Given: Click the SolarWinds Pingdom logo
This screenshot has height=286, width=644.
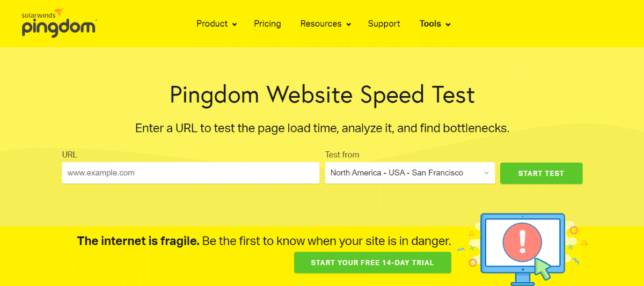Looking at the screenshot, I should click(59, 23).
